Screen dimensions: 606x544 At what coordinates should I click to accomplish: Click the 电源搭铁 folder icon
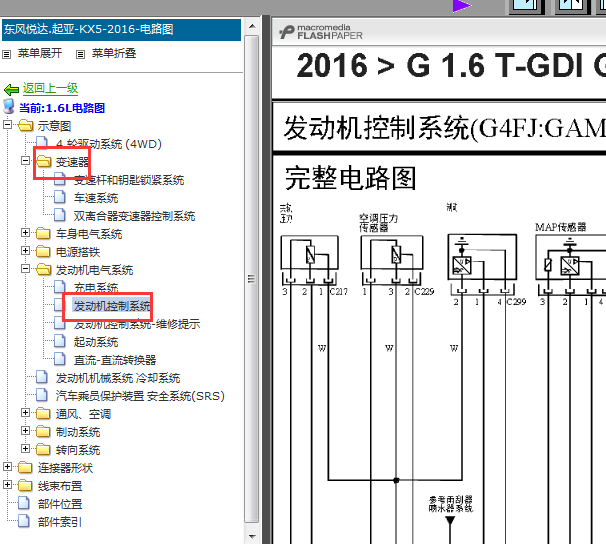(x=43, y=251)
